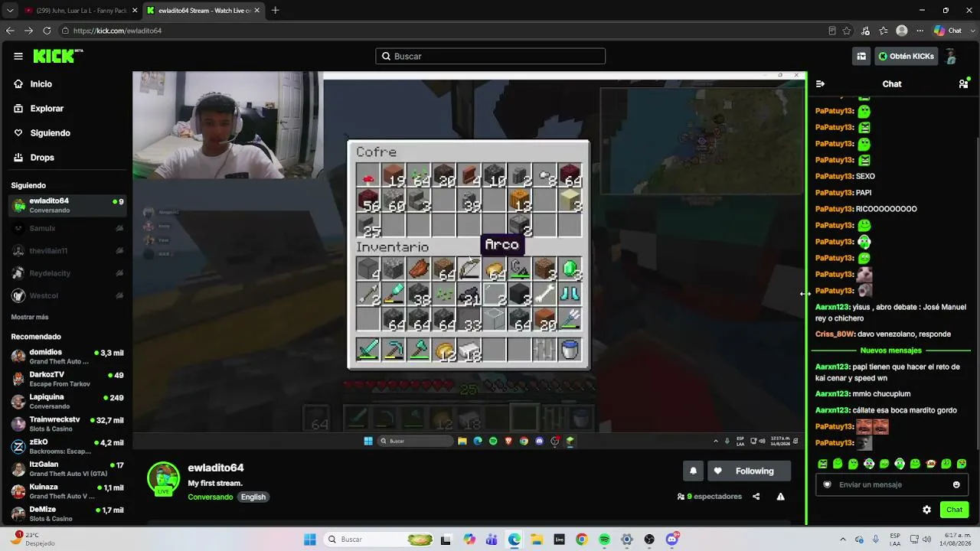
Task: Open chat settings gear
Action: tap(926, 510)
